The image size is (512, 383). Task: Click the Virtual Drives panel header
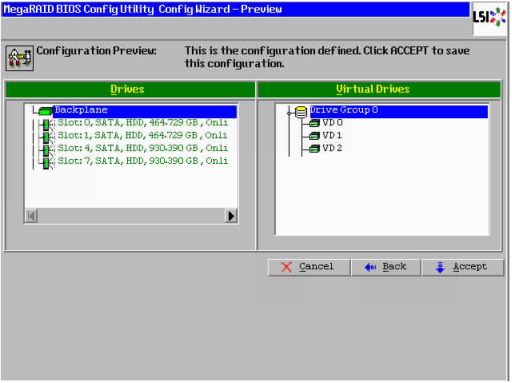[x=379, y=89]
